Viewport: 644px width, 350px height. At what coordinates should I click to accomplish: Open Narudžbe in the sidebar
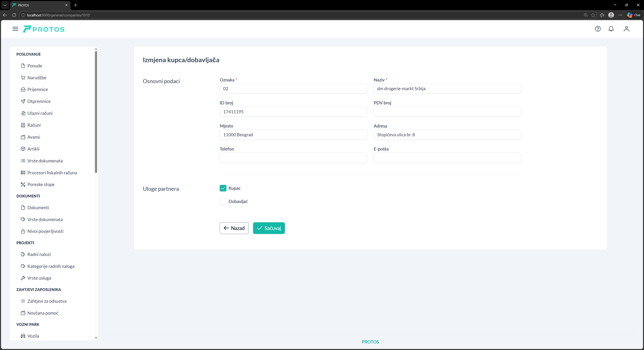point(37,78)
